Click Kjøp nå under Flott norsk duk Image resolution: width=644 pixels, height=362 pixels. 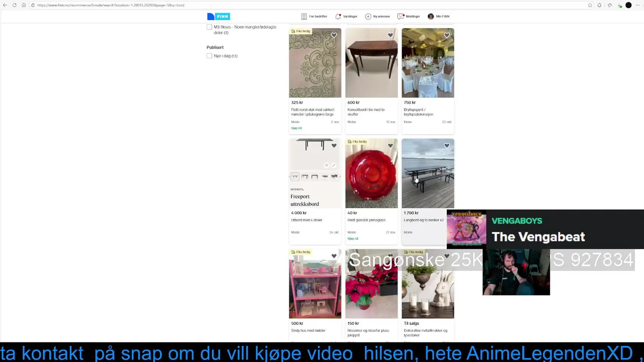point(296,128)
